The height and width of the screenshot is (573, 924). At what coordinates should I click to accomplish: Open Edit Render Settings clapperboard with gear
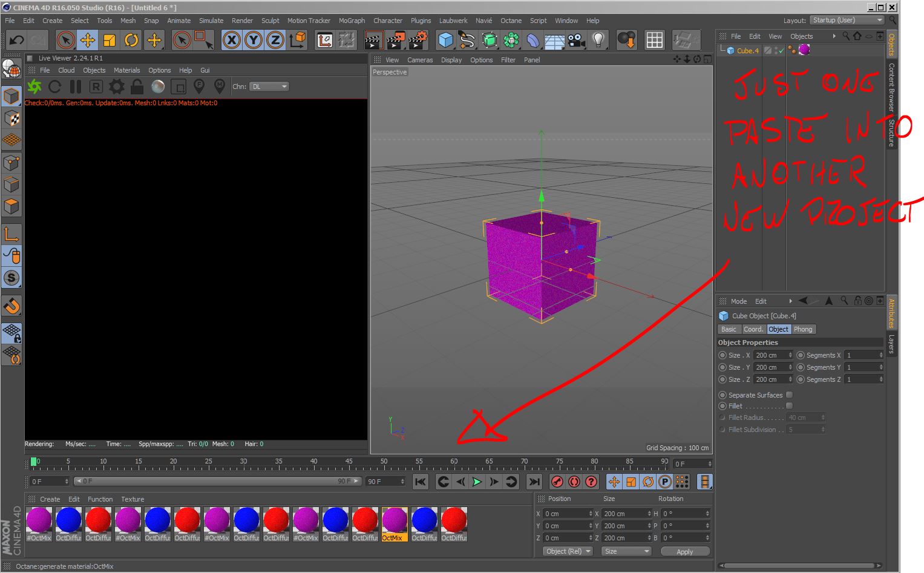pyautogui.click(x=418, y=41)
